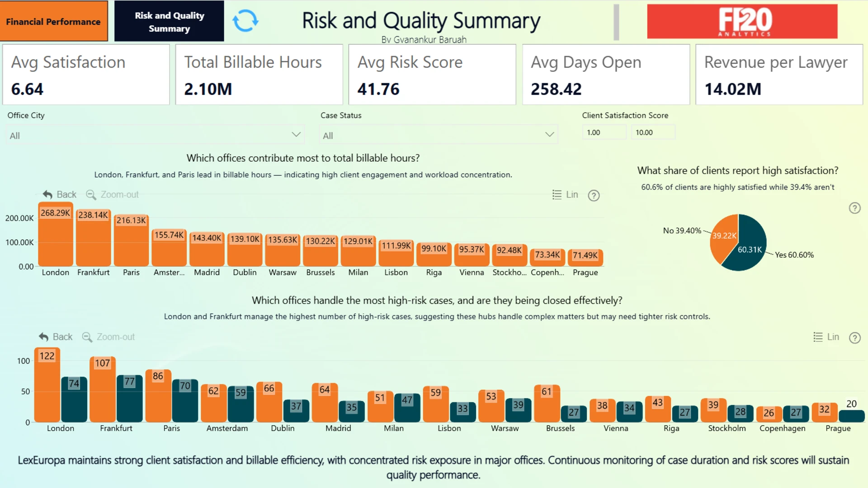The width and height of the screenshot is (868, 488).
Task: Click Brussels bar showing 130.22K hours
Action: (x=321, y=251)
